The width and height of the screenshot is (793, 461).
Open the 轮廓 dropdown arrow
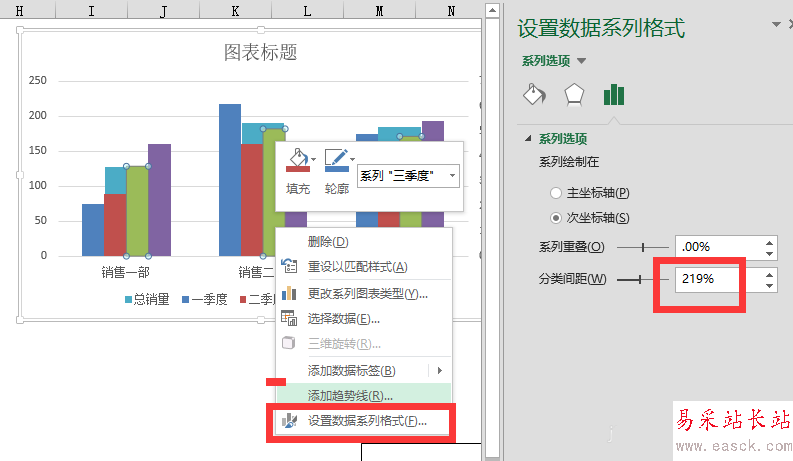pos(353,160)
